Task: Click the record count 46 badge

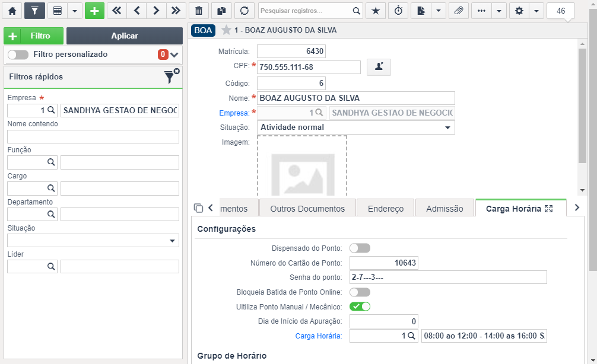Action: [x=560, y=11]
